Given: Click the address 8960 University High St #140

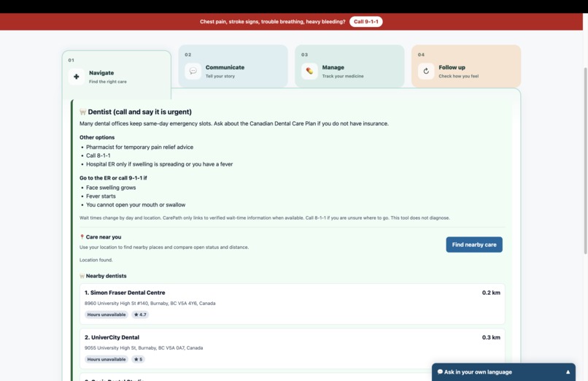Looking at the screenshot, I should click(150, 304).
